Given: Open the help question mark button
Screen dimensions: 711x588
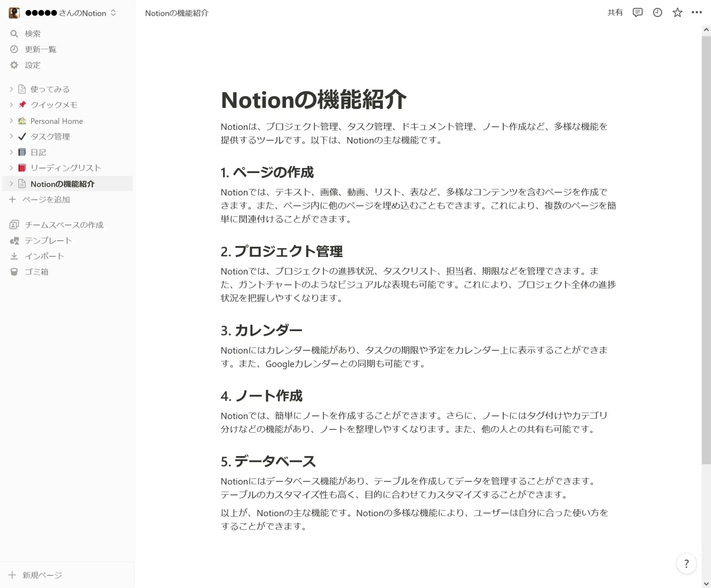Looking at the screenshot, I should click(686, 564).
